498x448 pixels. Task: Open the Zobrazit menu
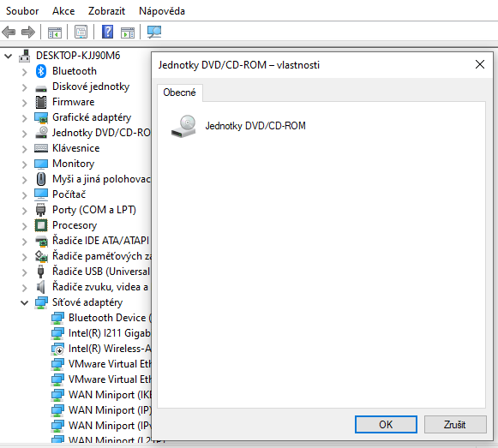(106, 11)
